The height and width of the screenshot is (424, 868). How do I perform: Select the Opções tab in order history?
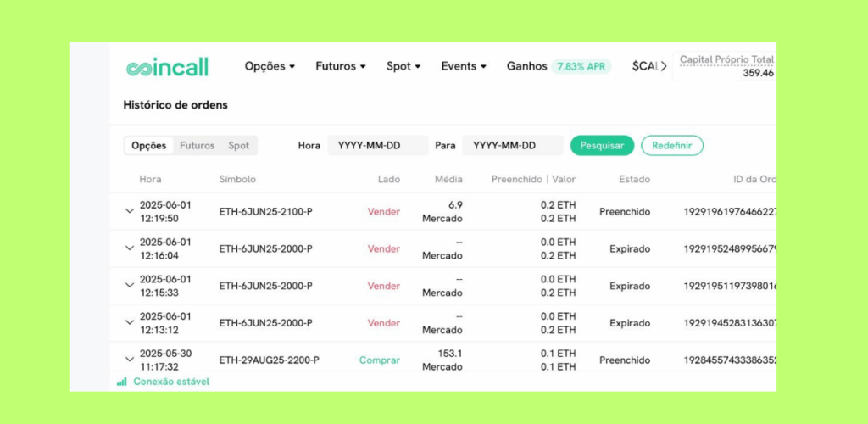(x=149, y=146)
